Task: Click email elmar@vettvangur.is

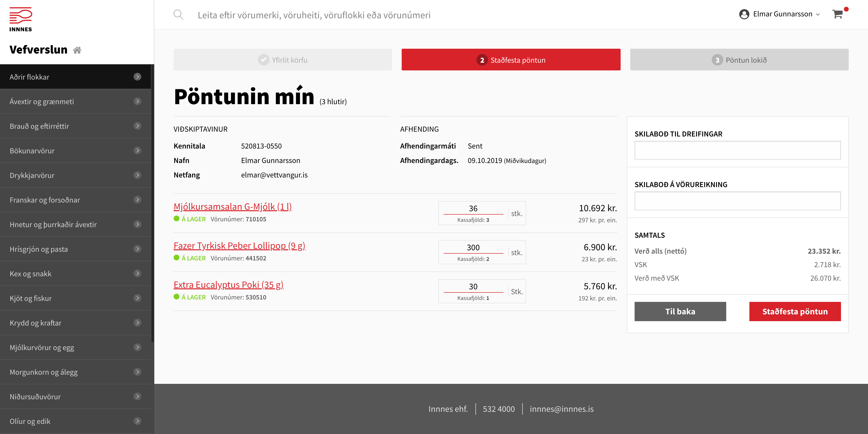Action: click(274, 175)
